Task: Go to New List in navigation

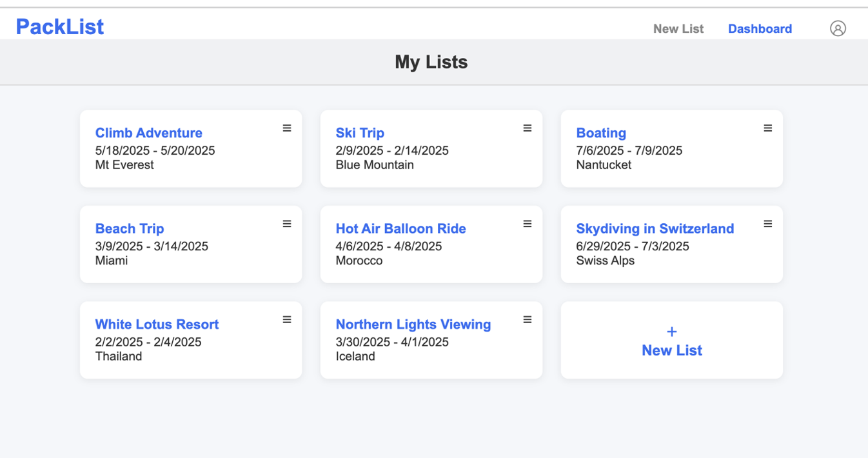Action: 678,29
